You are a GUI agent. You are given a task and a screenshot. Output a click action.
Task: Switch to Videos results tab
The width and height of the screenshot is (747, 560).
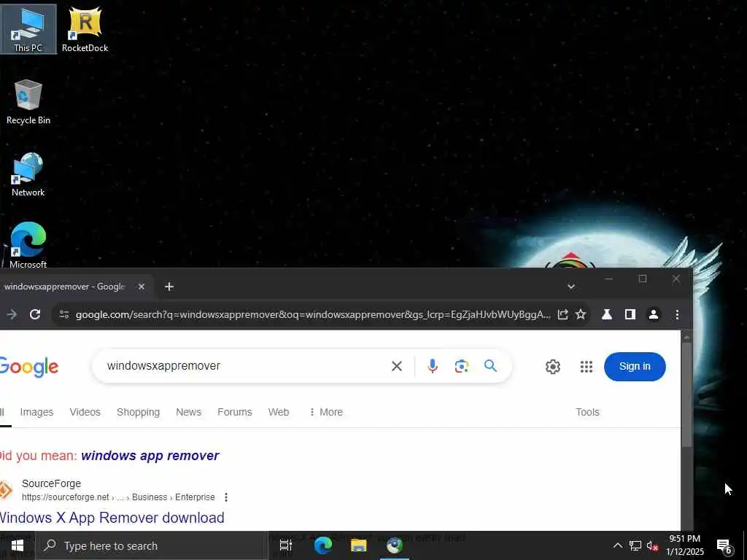[85, 412]
